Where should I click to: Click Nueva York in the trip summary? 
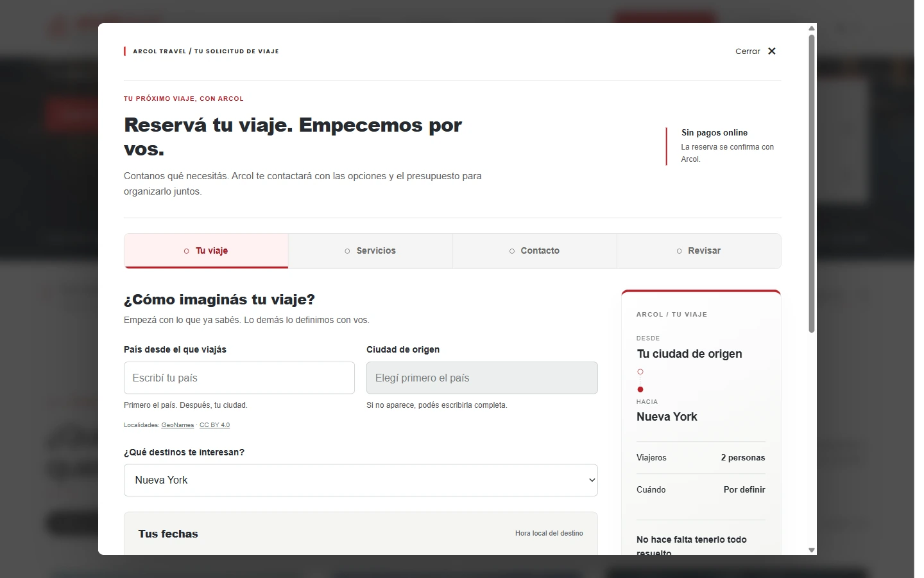(667, 417)
